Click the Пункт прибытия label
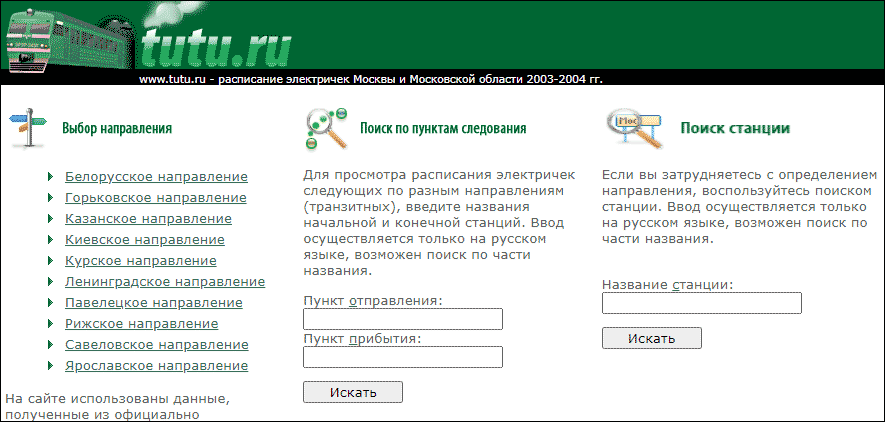 pyautogui.click(x=362, y=339)
